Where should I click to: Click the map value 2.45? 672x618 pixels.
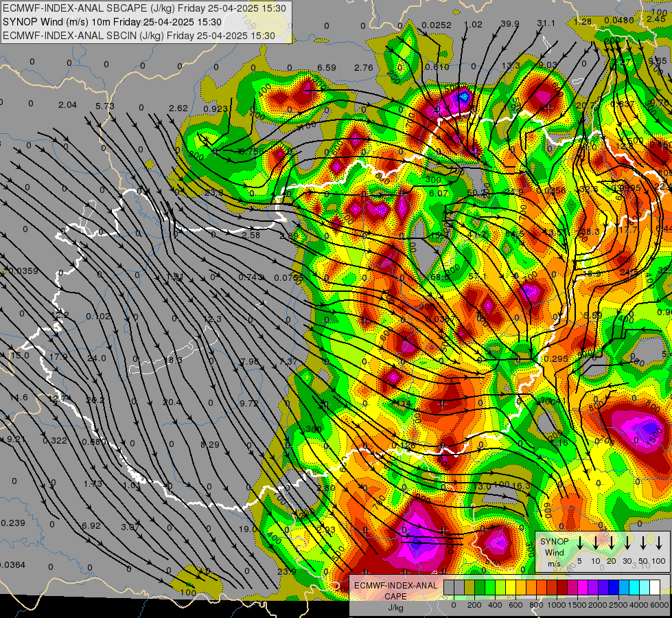(656, 19)
